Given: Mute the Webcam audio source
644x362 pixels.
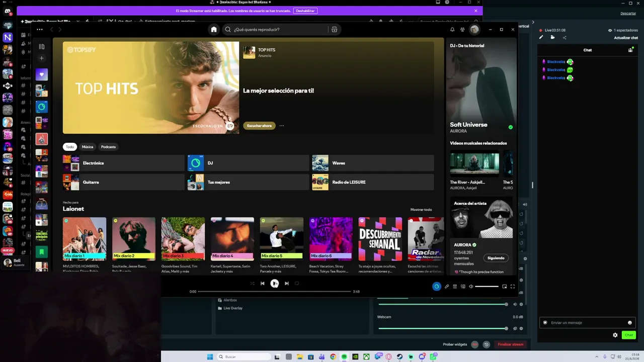Looking at the screenshot, I should click(x=515, y=328).
